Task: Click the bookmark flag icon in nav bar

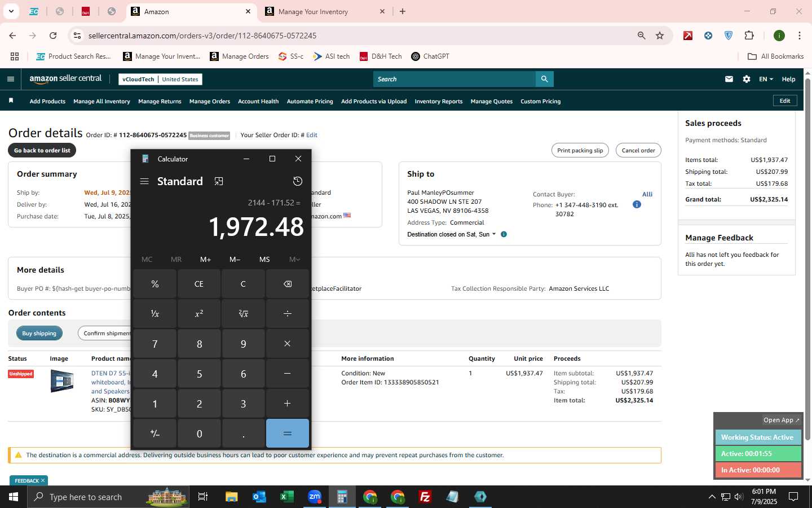Action: click(x=11, y=100)
